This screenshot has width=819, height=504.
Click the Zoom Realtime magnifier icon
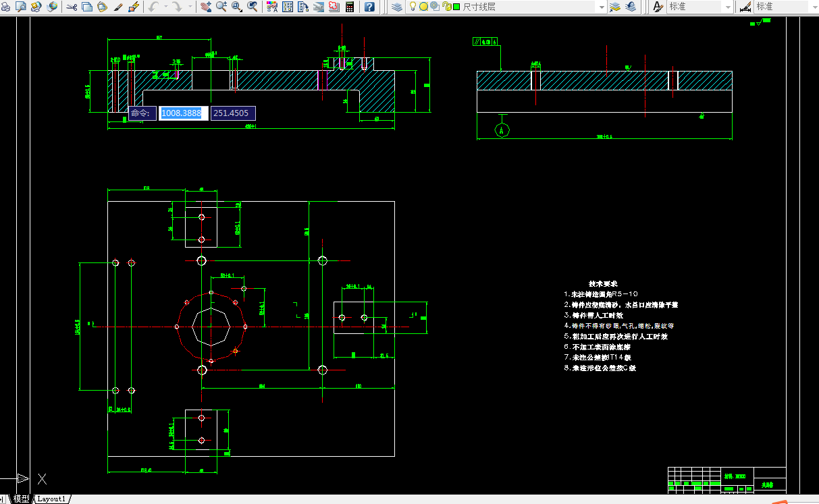click(x=221, y=7)
